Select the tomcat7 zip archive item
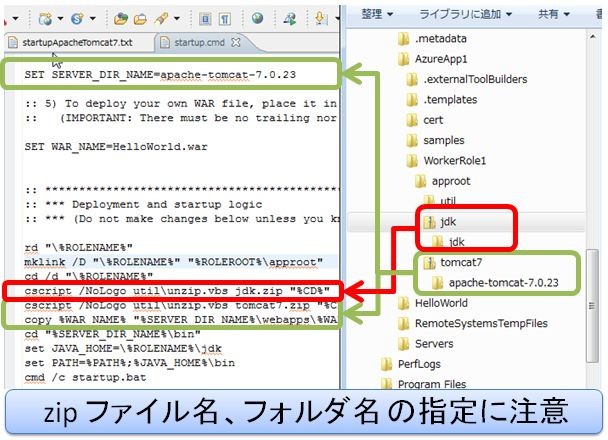The height and width of the screenshot is (440, 608). click(x=461, y=262)
